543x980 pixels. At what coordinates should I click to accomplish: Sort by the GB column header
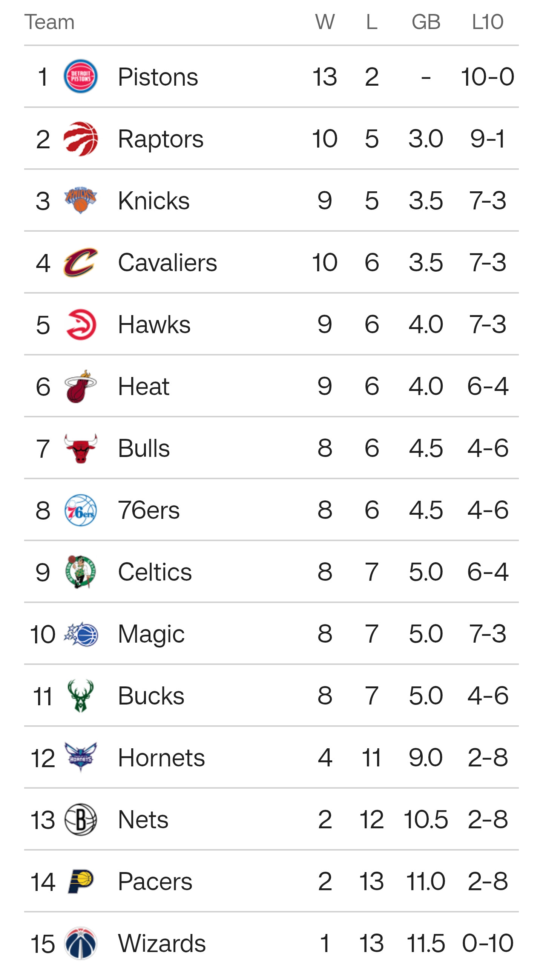pos(426,22)
